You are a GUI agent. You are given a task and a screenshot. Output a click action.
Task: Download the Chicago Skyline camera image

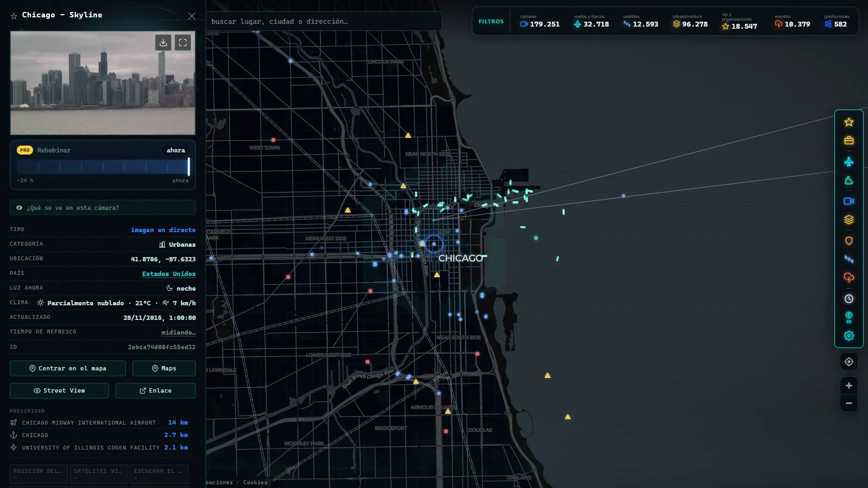(x=163, y=42)
